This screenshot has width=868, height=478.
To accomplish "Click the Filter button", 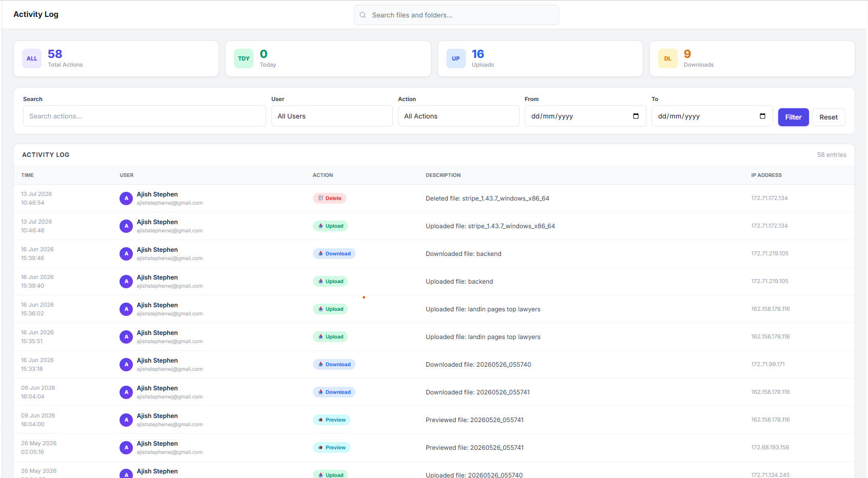I will tap(793, 117).
